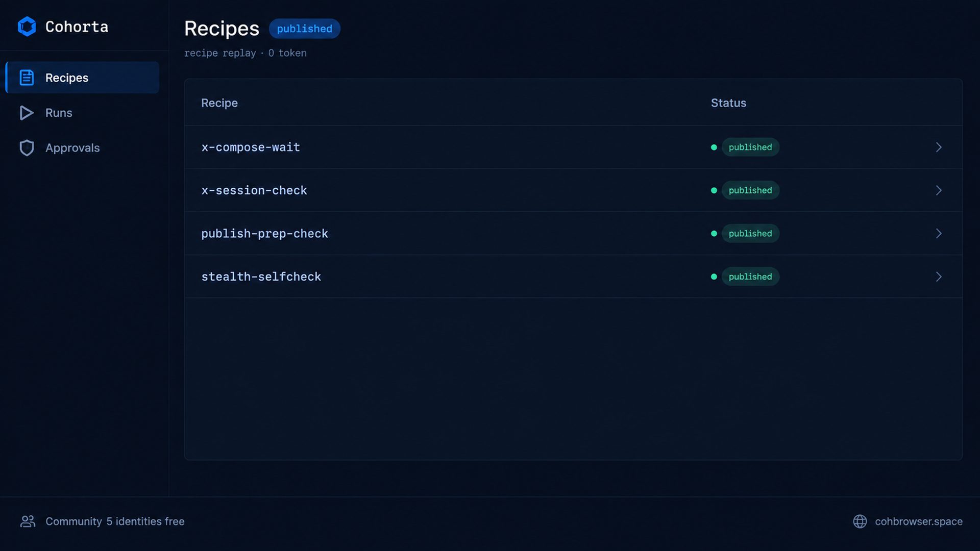980x551 pixels.
Task: Click the Status column header
Action: pos(728,103)
